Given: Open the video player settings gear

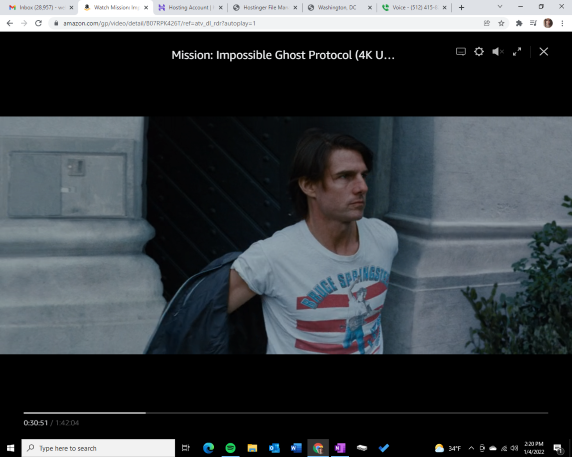Looking at the screenshot, I should (x=479, y=52).
